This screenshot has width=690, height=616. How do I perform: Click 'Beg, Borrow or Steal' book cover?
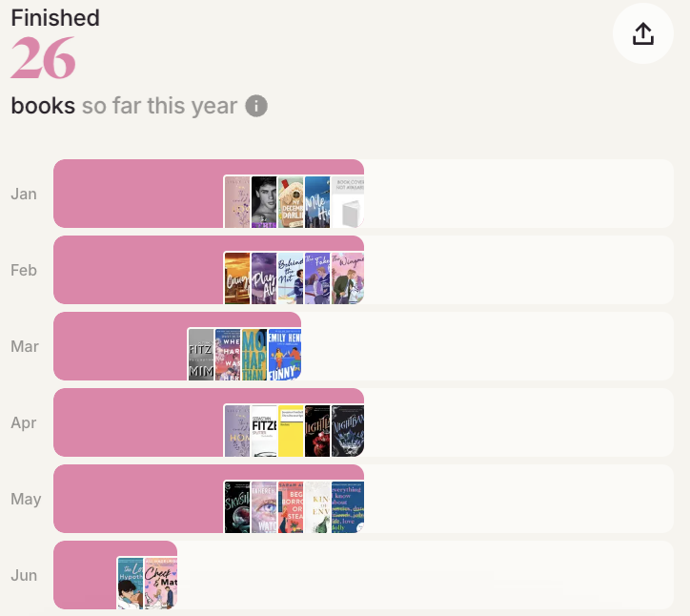pos(291,506)
